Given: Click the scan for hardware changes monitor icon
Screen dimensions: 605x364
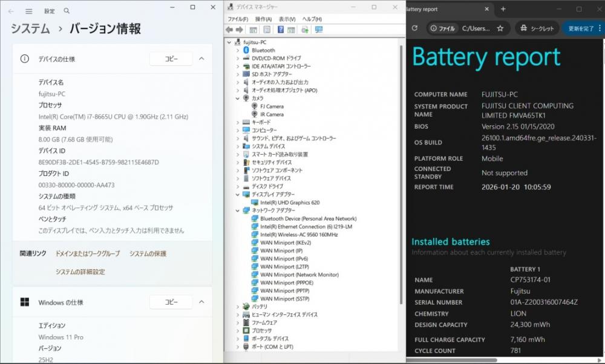Looking at the screenshot, I should coord(319,30).
